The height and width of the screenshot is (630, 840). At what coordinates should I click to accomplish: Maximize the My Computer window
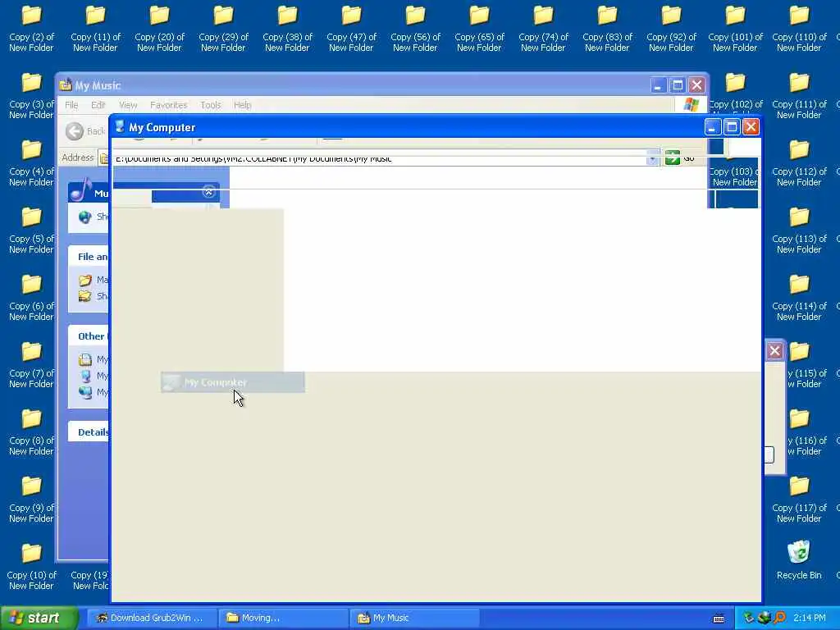pos(732,127)
